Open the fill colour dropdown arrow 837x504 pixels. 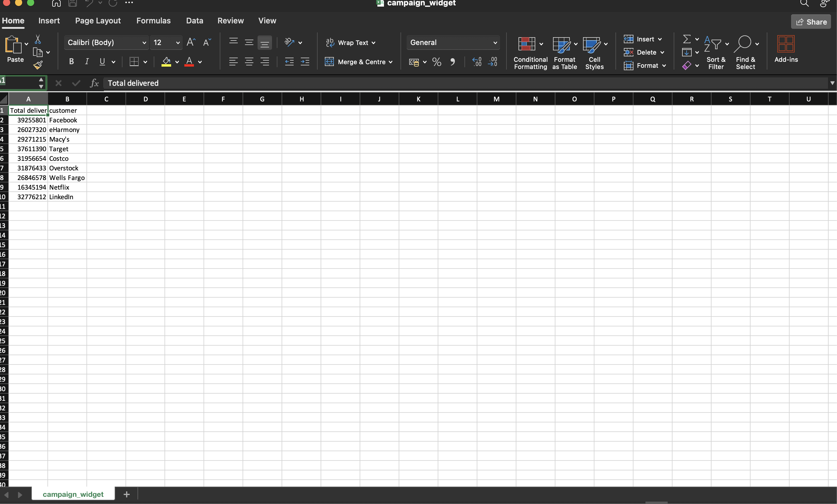(x=177, y=62)
